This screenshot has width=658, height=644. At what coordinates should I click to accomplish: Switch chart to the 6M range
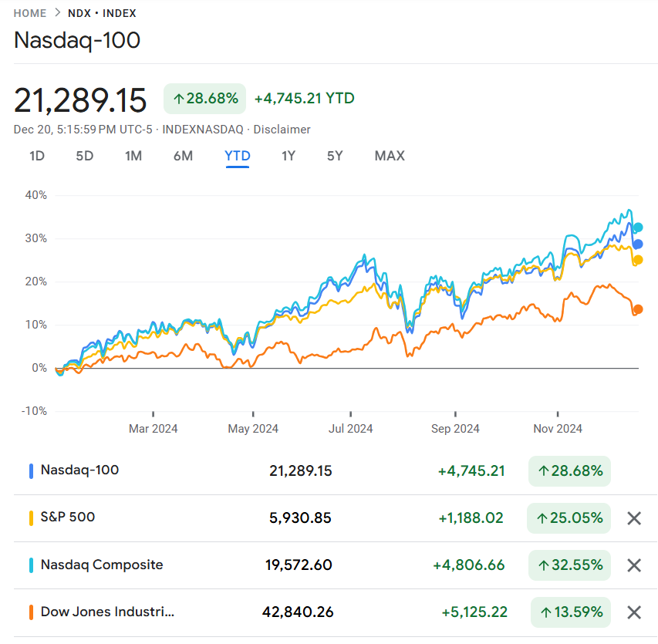[183, 156]
